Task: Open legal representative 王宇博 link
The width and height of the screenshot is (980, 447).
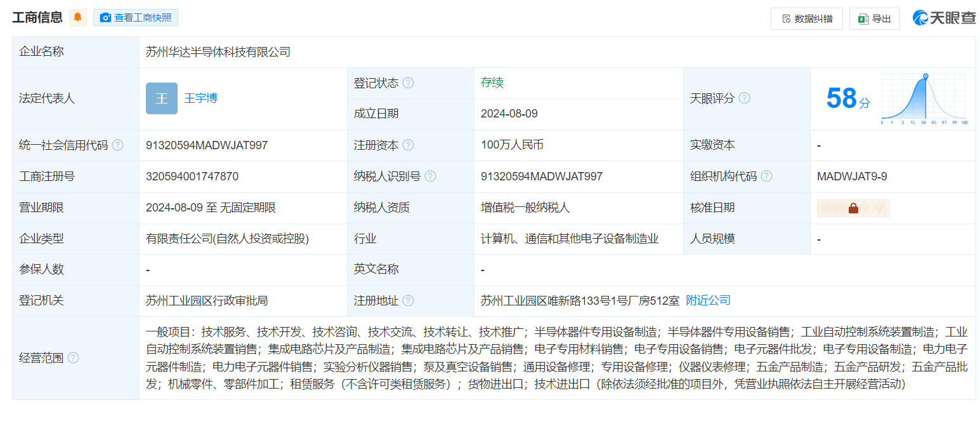Action: pyautogui.click(x=201, y=98)
